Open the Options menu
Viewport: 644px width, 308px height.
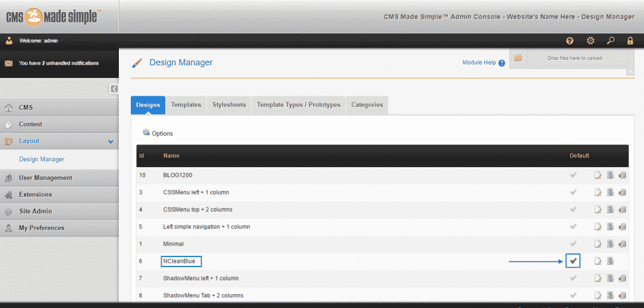(x=158, y=133)
